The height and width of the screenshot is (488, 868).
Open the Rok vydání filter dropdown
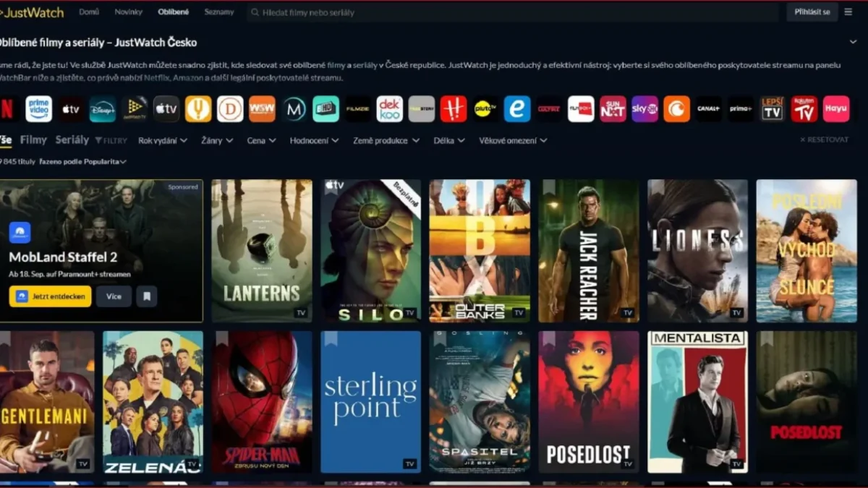(x=163, y=141)
